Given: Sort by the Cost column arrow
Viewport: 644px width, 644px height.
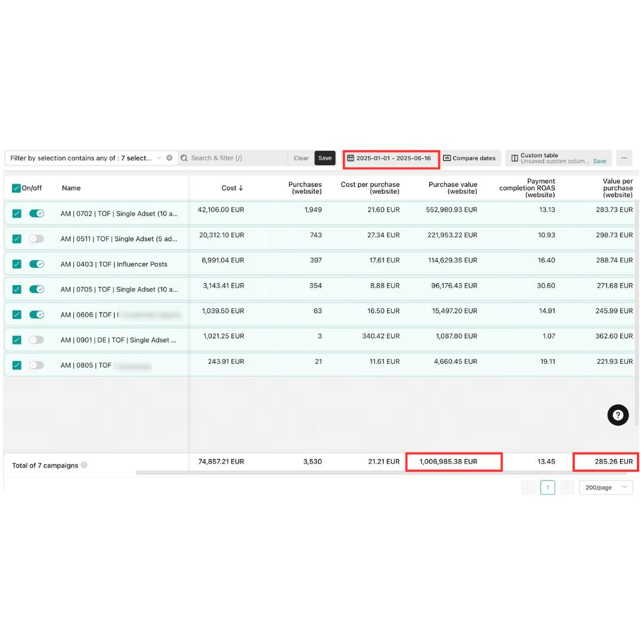Looking at the screenshot, I should [x=241, y=188].
